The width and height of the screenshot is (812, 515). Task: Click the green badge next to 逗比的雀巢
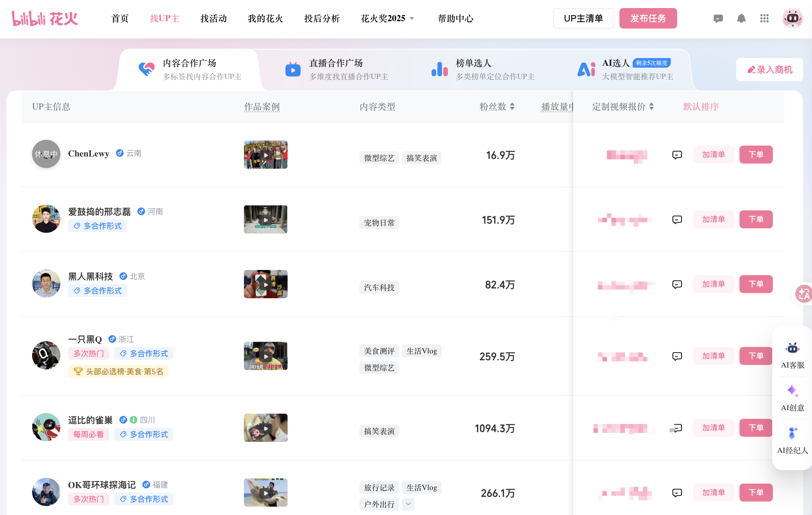click(x=134, y=420)
